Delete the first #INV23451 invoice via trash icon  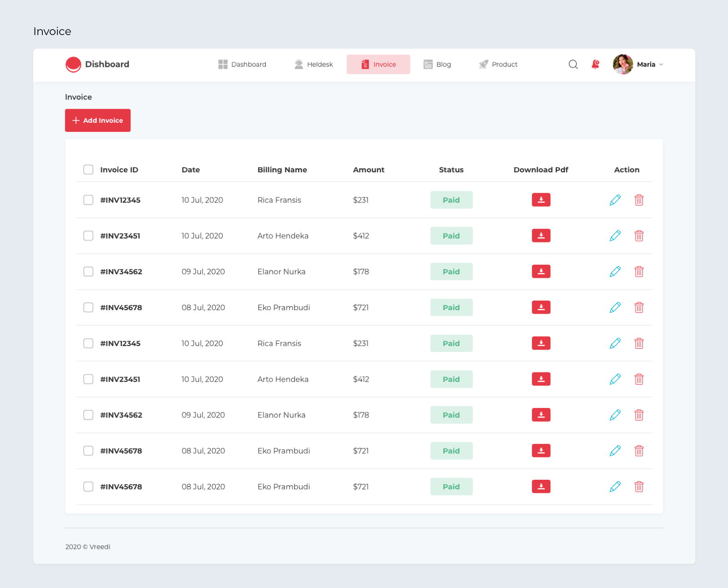(x=639, y=236)
